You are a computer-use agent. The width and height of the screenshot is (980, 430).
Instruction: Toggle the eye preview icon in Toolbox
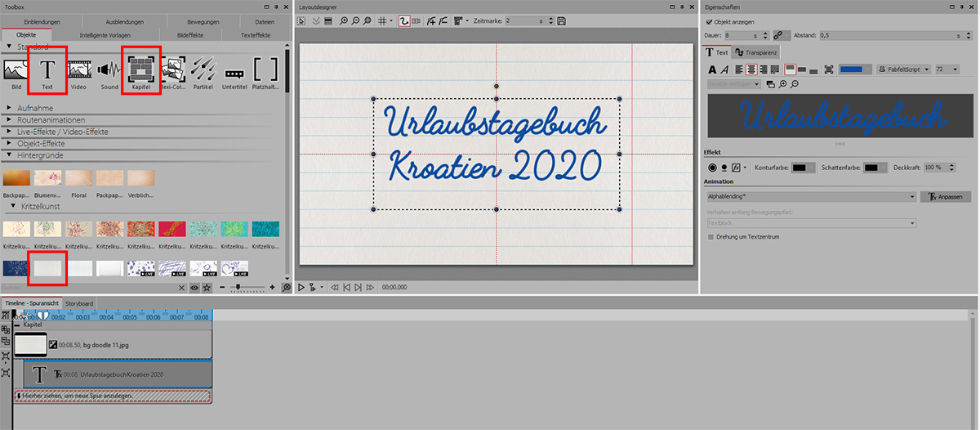coord(194,288)
